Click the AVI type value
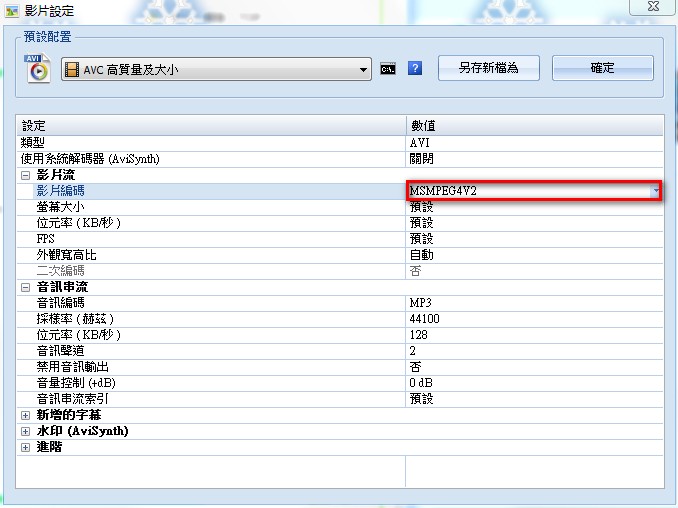 (x=419, y=143)
